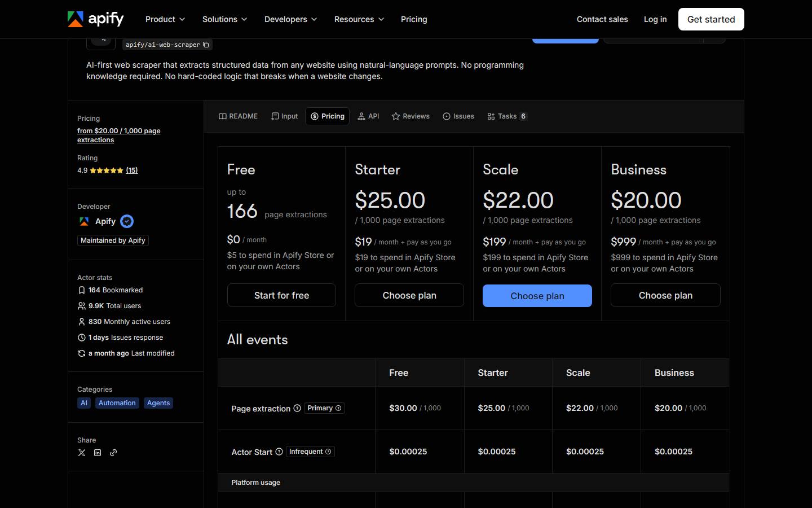Expand the Solutions menu
812x508 pixels.
click(225, 19)
